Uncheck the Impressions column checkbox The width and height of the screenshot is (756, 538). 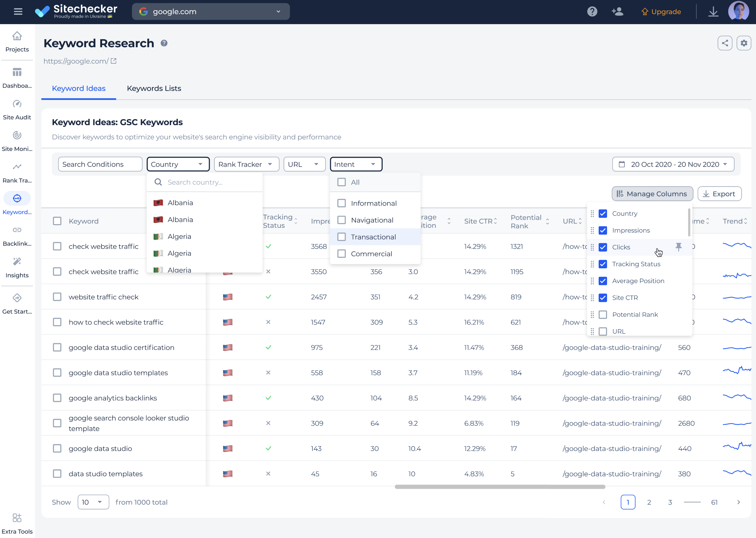[603, 230]
